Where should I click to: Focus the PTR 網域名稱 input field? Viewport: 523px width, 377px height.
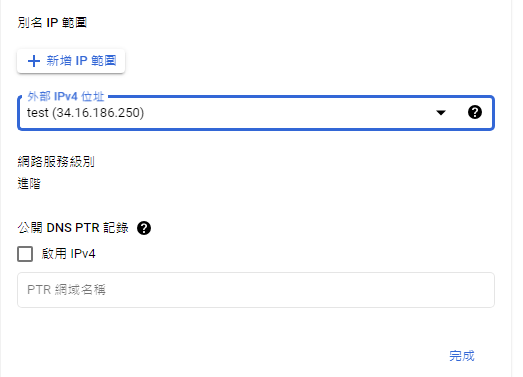coord(256,290)
